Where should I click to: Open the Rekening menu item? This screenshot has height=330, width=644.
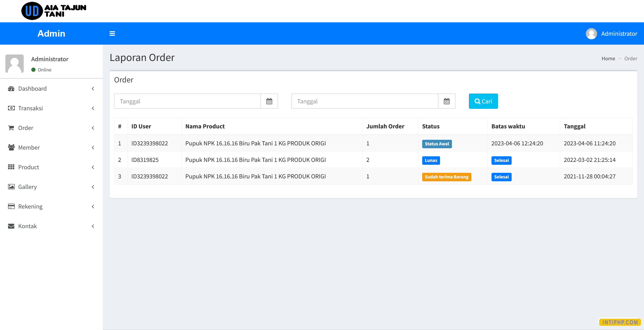coord(30,207)
